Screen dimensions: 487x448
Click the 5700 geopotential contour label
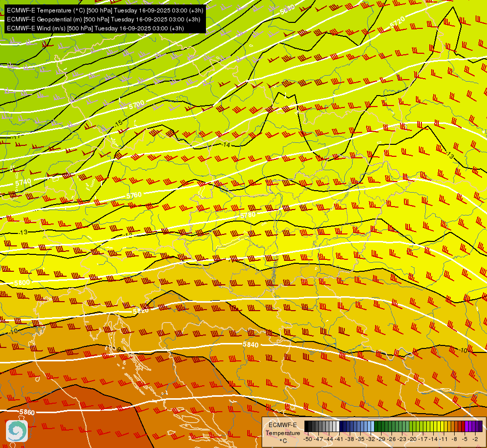pyautogui.click(x=137, y=105)
